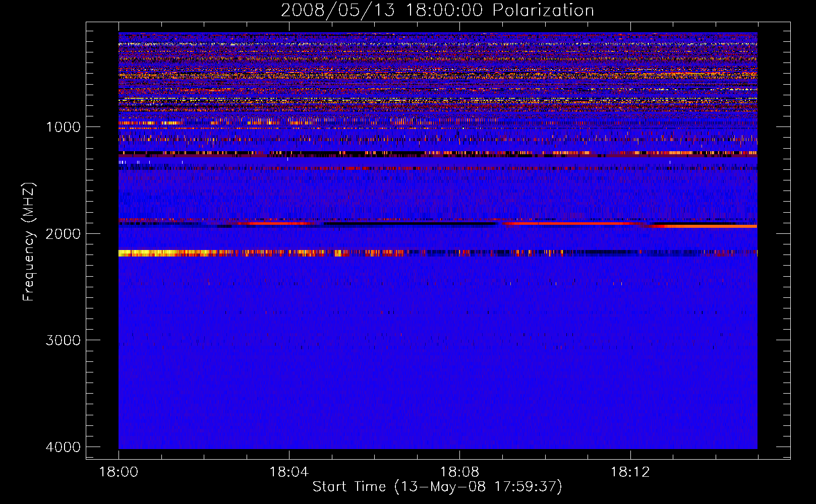Click the 1000 frequency tick label

63,127
